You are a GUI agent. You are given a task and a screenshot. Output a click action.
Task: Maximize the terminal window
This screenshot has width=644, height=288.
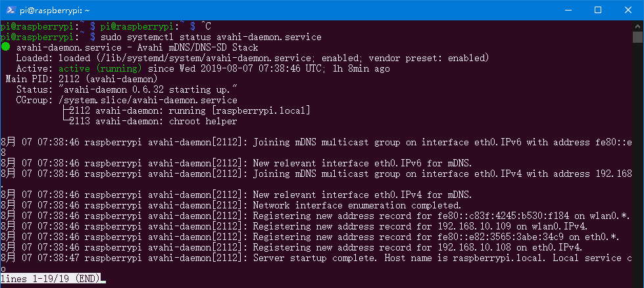click(x=598, y=10)
